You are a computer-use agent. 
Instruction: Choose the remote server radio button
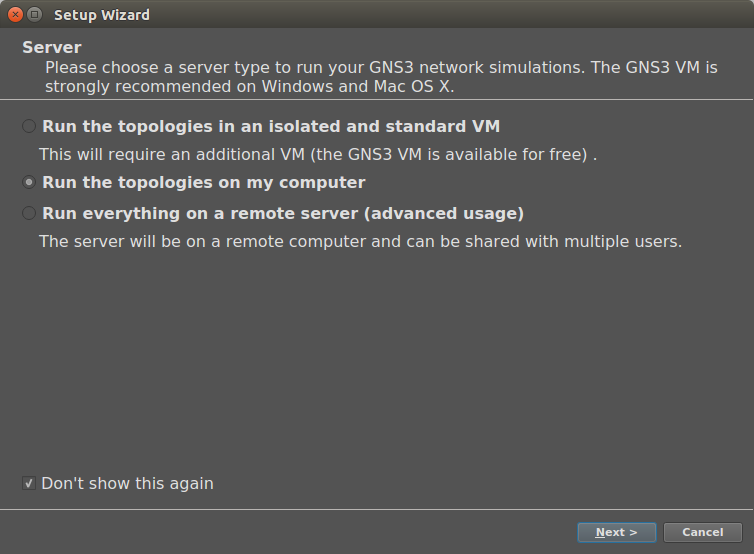tap(29, 213)
